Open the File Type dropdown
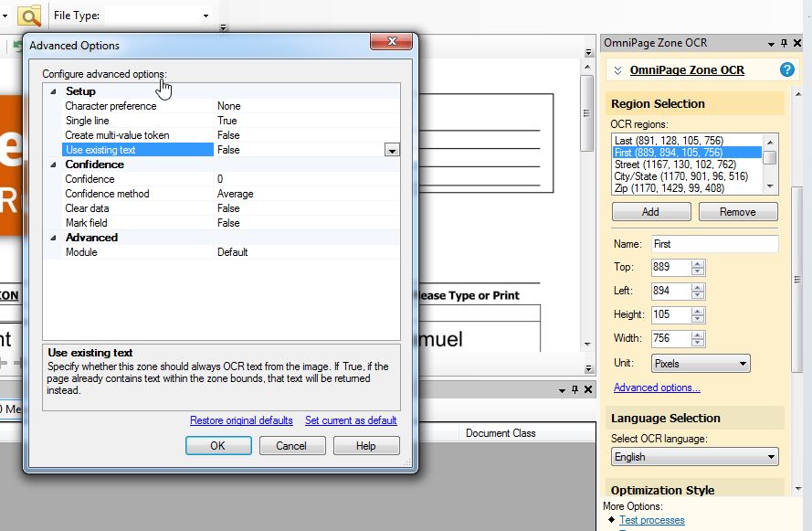The width and height of the screenshot is (812, 531). (206, 16)
